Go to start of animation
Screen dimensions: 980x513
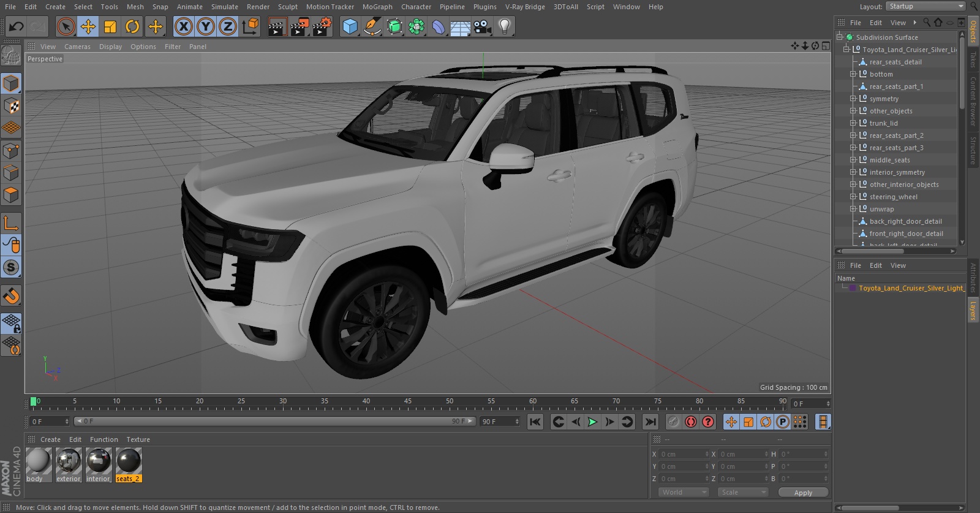[535, 422]
